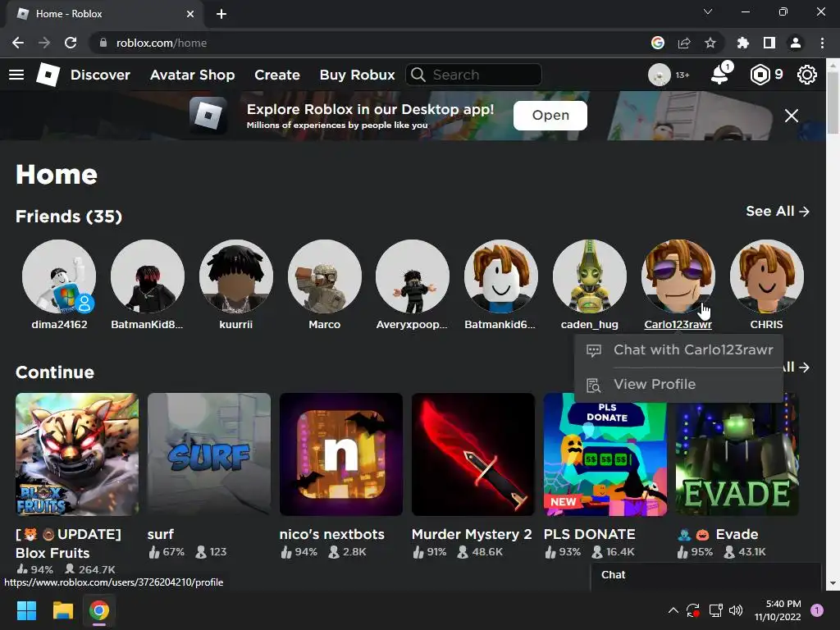This screenshot has width=840, height=630.
Task: Open caden_hug friend avatar
Action: pyautogui.click(x=589, y=276)
